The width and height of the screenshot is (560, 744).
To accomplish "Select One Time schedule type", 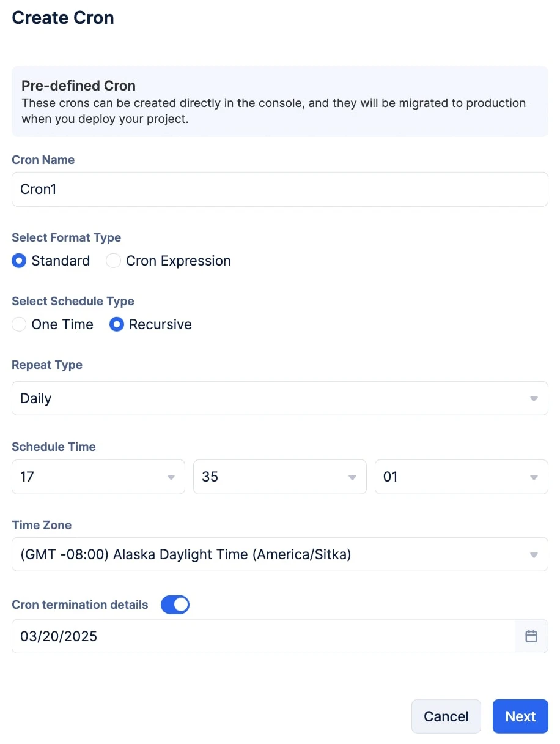I will click(x=20, y=324).
